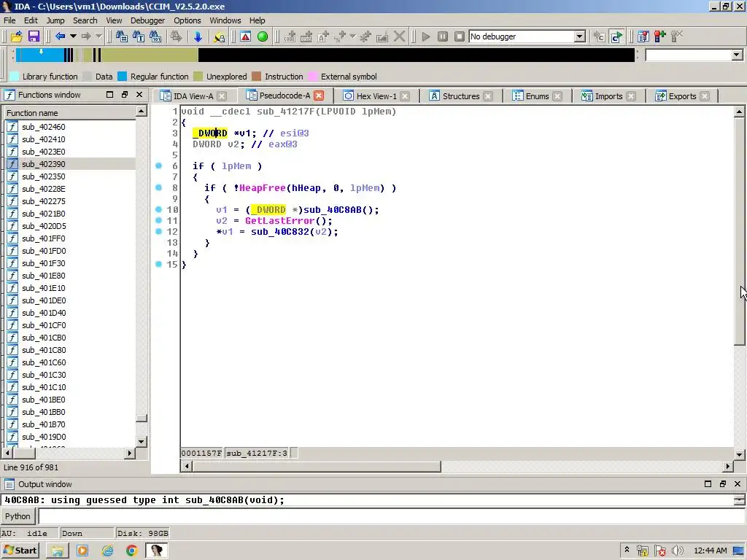The image size is (747, 560).
Task: Click the convert to CODE icon
Action: 290,36
